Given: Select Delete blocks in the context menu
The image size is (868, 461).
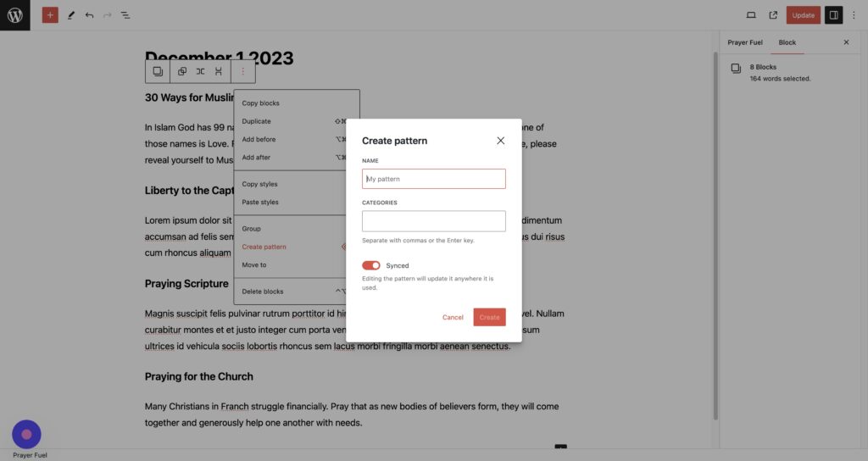Looking at the screenshot, I should tap(263, 292).
